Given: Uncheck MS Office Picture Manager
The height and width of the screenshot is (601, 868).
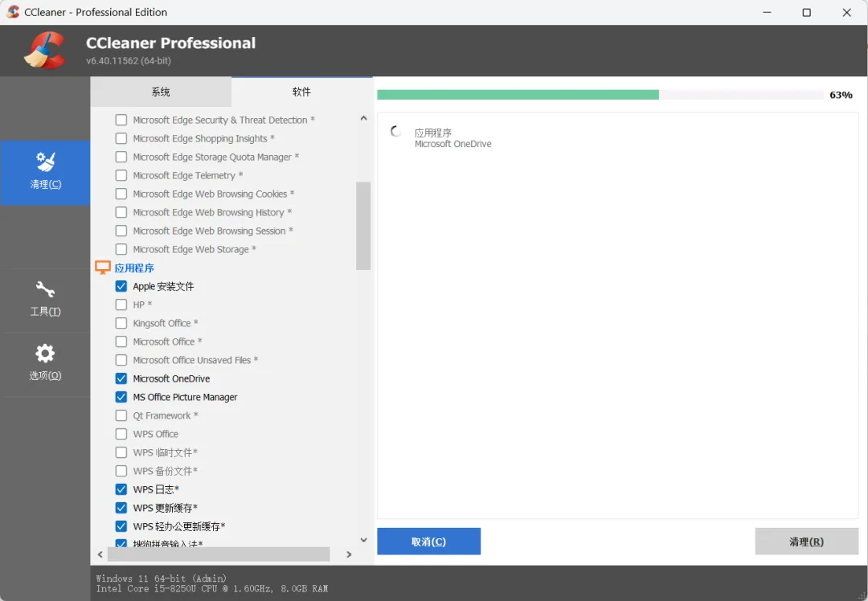Looking at the screenshot, I should [121, 397].
